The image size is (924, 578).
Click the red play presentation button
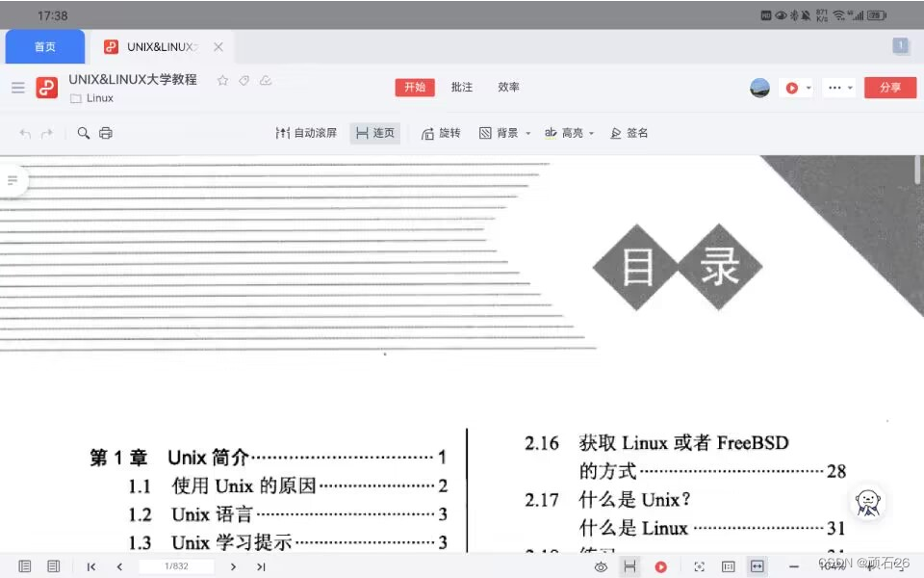coord(791,88)
